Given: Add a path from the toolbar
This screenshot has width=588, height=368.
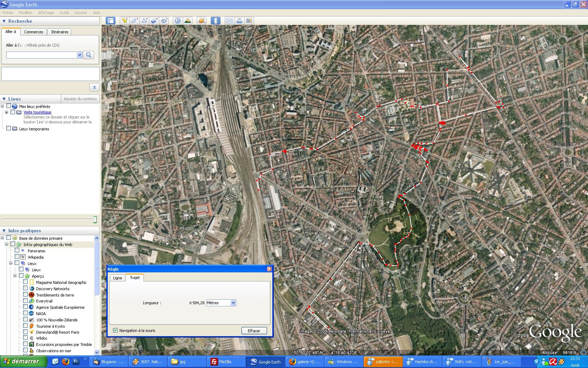Looking at the screenshot, I should pos(145,21).
